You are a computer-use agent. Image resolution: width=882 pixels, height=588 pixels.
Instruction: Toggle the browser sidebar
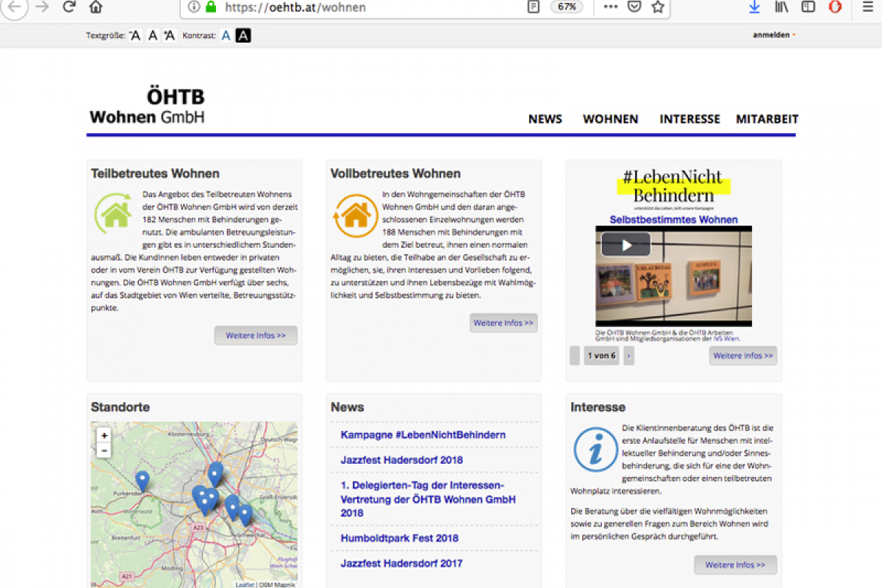point(808,7)
